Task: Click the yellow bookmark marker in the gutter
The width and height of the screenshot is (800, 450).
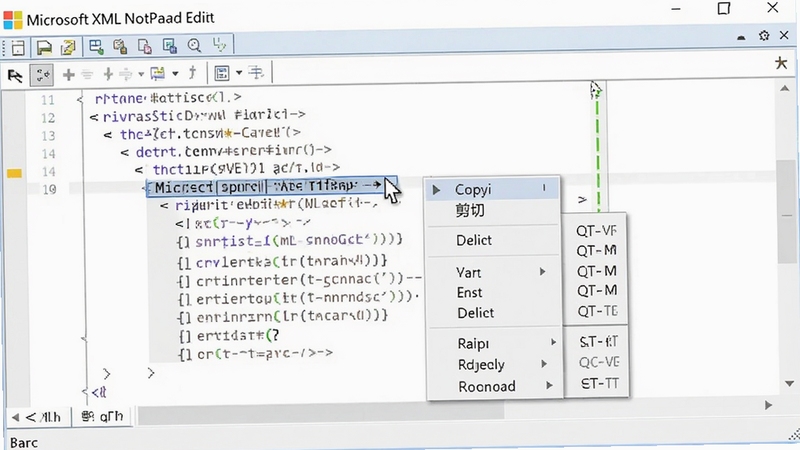Action: 14,173
